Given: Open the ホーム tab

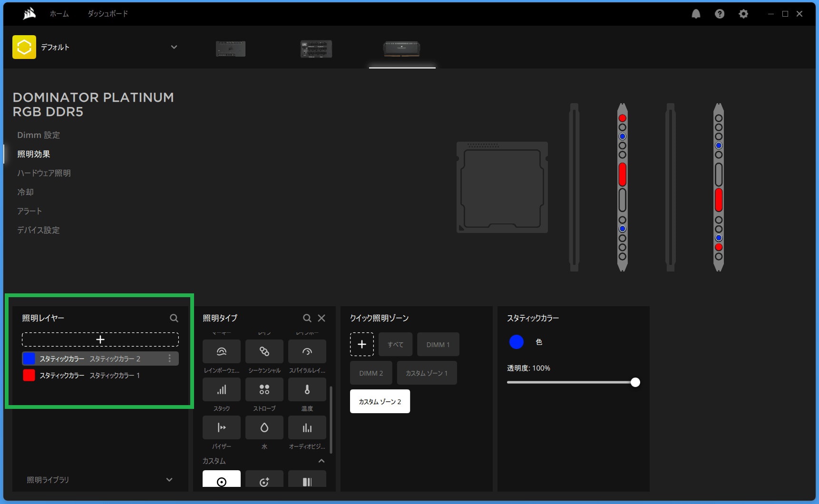Looking at the screenshot, I should (x=59, y=14).
